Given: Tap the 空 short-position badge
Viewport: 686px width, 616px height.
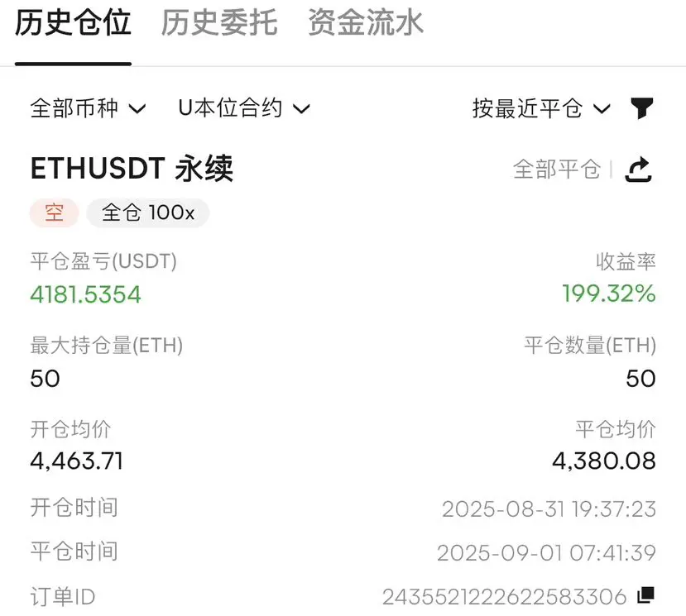Looking at the screenshot, I should 55,212.
